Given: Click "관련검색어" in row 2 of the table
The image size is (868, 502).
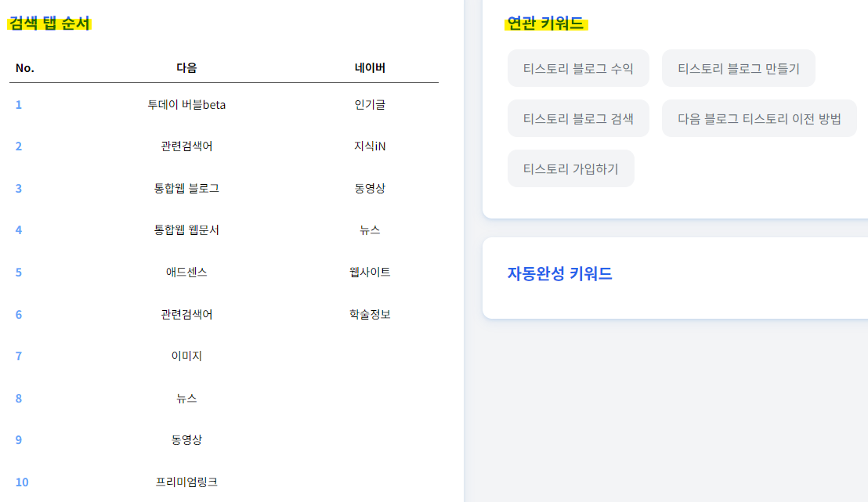Looking at the screenshot, I should [188, 146].
